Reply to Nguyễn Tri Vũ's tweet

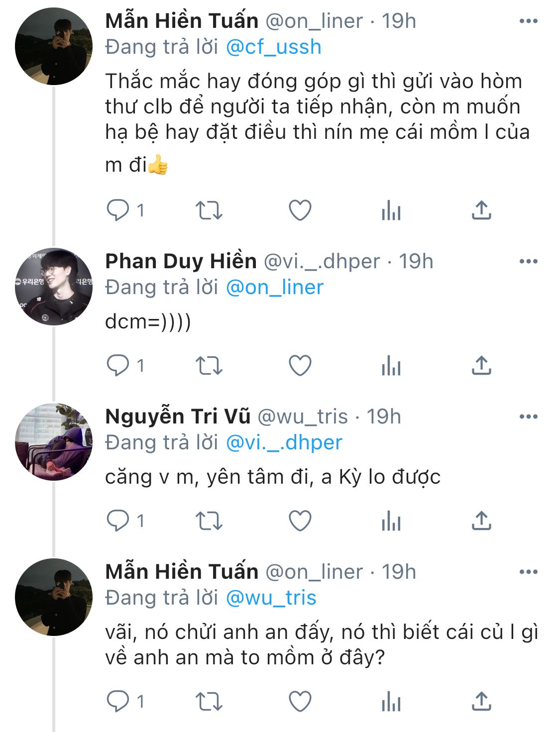[118, 521]
